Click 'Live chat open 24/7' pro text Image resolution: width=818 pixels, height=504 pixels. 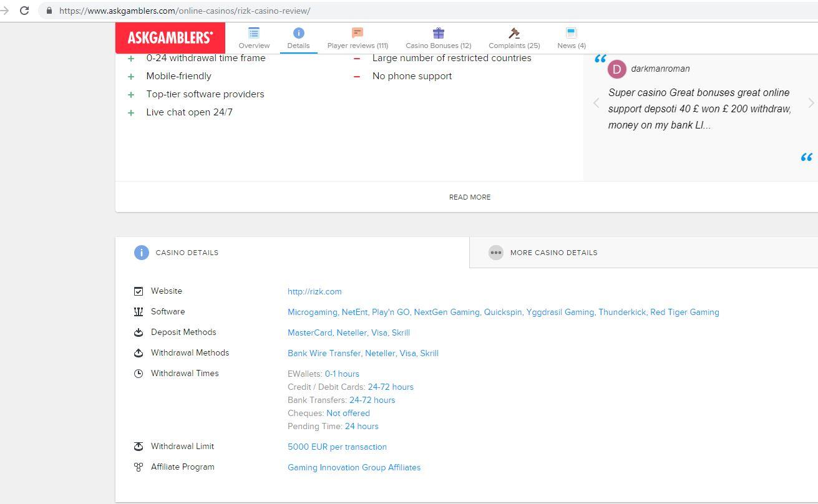click(x=190, y=112)
